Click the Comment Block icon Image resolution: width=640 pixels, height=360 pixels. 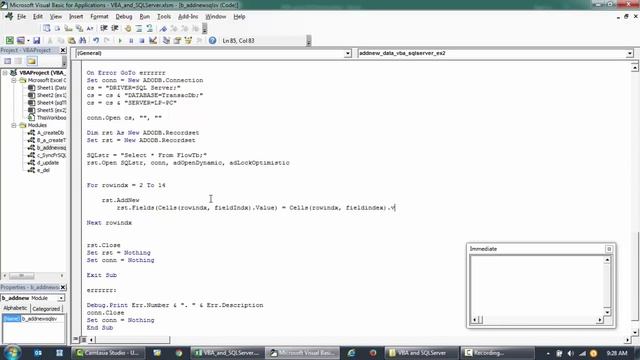[139, 28]
